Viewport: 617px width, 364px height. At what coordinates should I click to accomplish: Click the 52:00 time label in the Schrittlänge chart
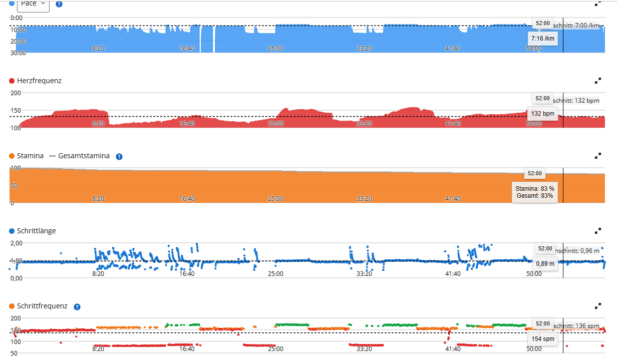545,248
